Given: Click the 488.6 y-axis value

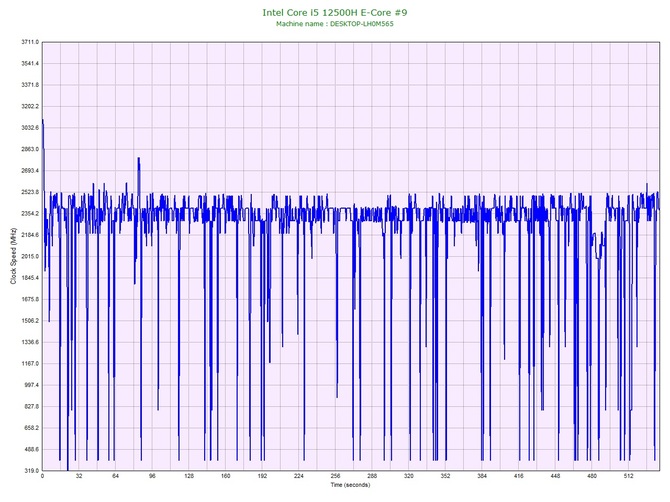Looking at the screenshot, I should [x=31, y=449].
